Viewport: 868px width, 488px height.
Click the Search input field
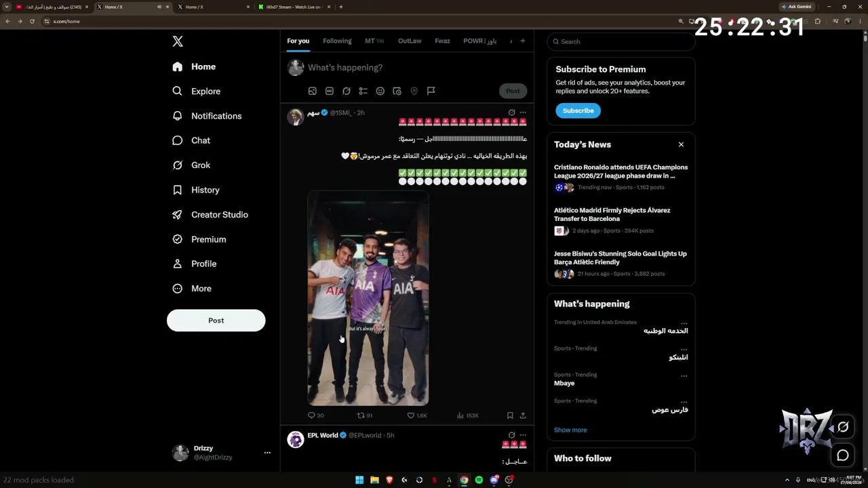coord(621,41)
